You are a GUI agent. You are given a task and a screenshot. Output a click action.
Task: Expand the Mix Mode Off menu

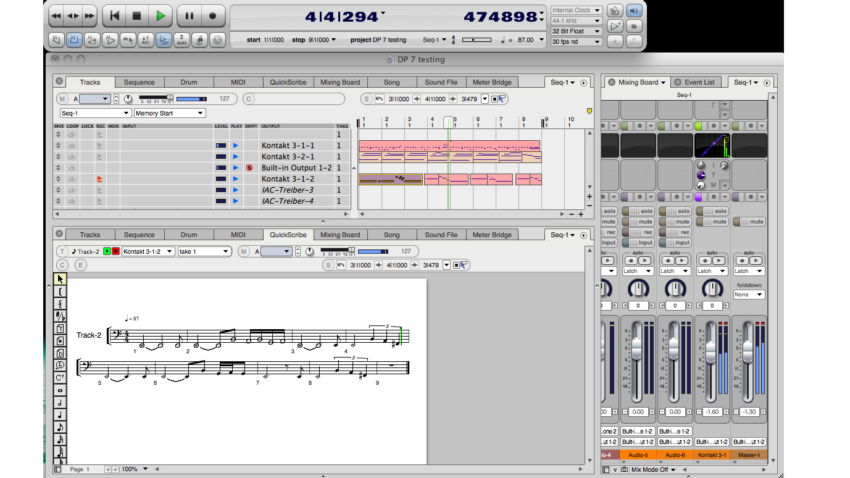(656, 469)
